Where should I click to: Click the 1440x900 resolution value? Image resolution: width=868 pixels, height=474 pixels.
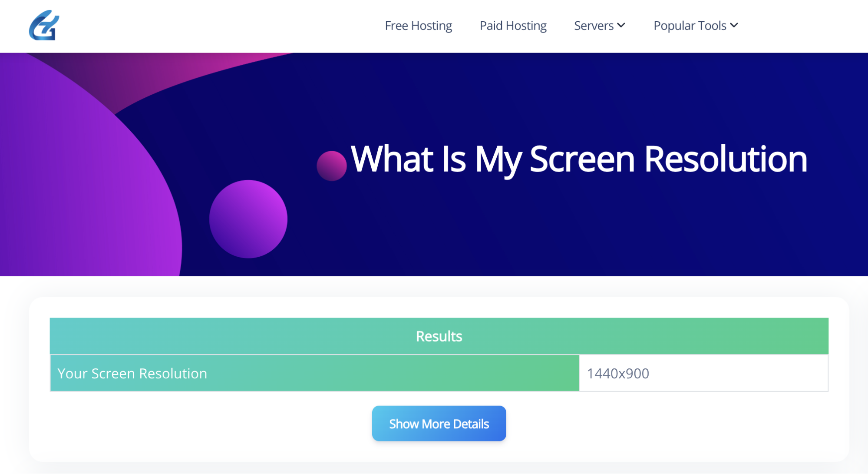618,373
